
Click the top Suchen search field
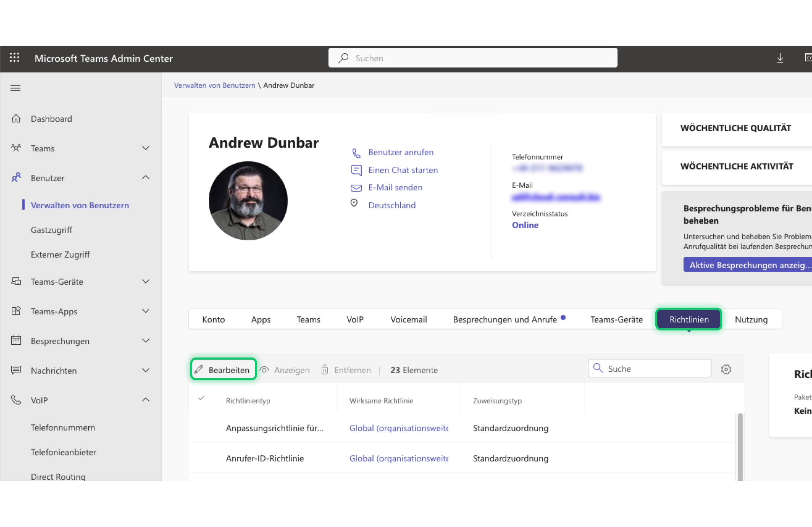[x=473, y=58]
